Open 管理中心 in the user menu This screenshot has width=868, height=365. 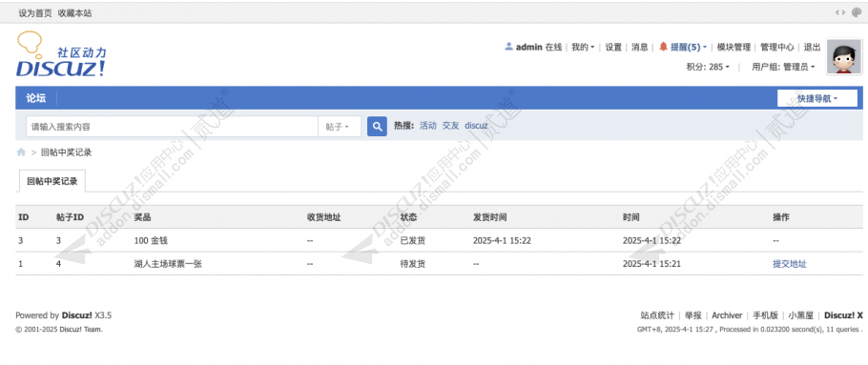(x=777, y=48)
